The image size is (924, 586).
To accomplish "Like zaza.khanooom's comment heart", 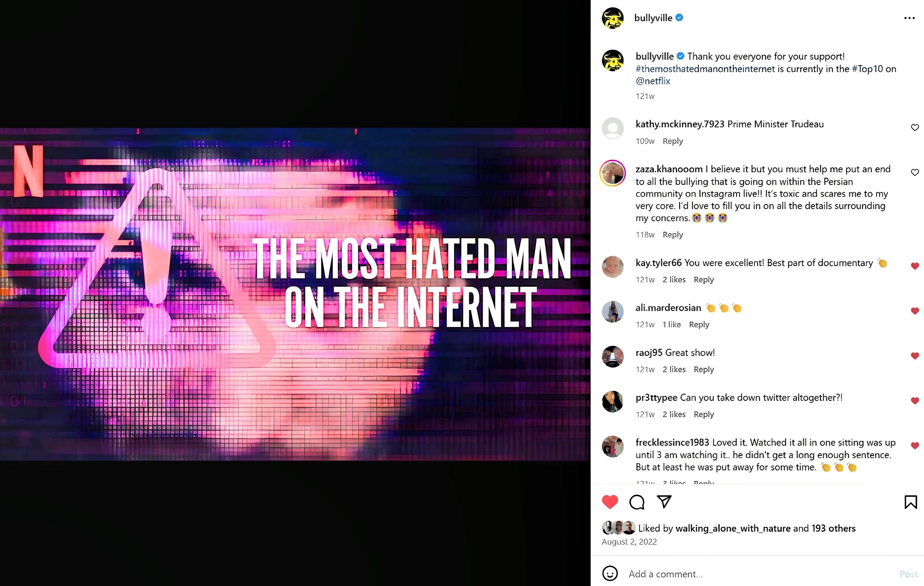I will pos(915,172).
